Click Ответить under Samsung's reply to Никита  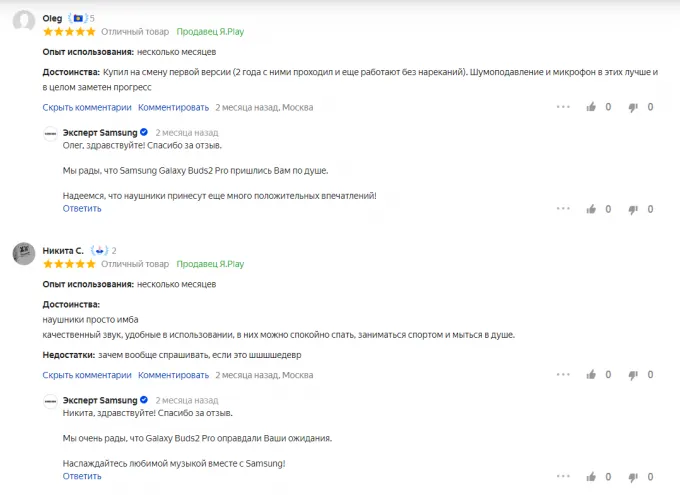coord(82,477)
